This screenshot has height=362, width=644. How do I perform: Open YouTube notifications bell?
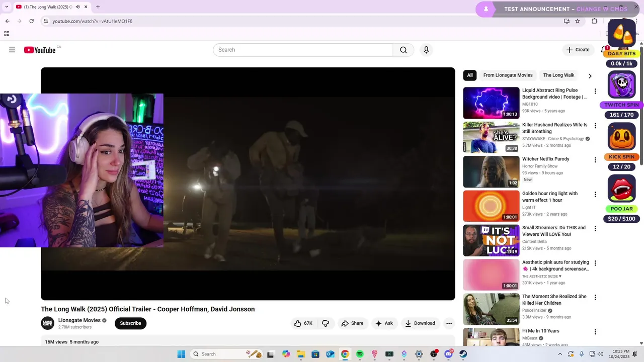(x=604, y=50)
